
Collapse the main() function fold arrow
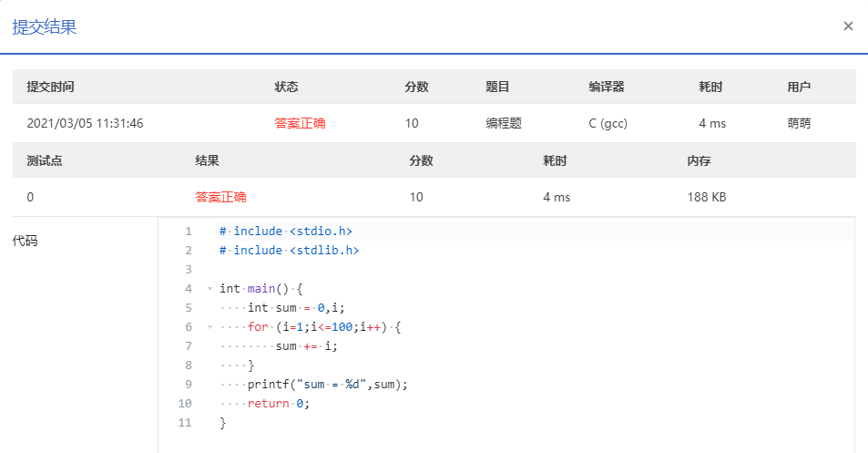click(209, 289)
